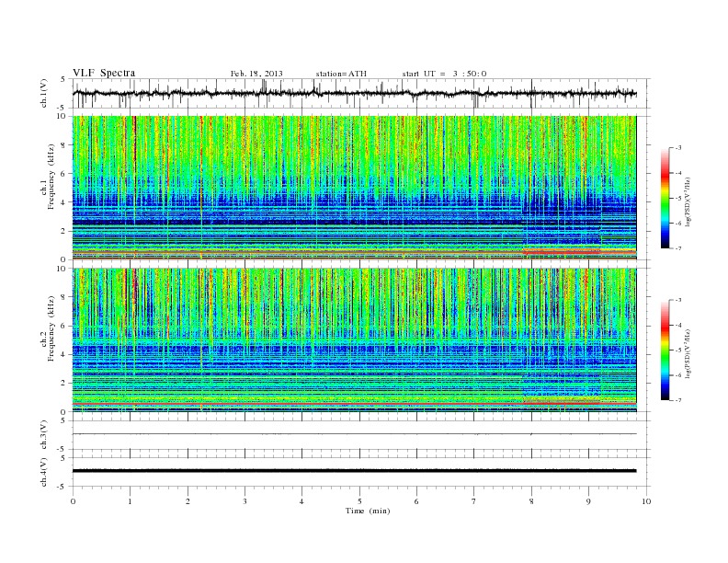Click the "5" tick on the time axis
Viewport: 728px width, 563px height.
click(x=359, y=501)
